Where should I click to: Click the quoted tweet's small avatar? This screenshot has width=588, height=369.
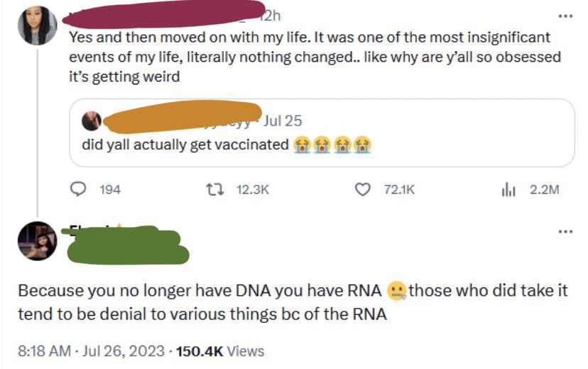pyautogui.click(x=92, y=121)
